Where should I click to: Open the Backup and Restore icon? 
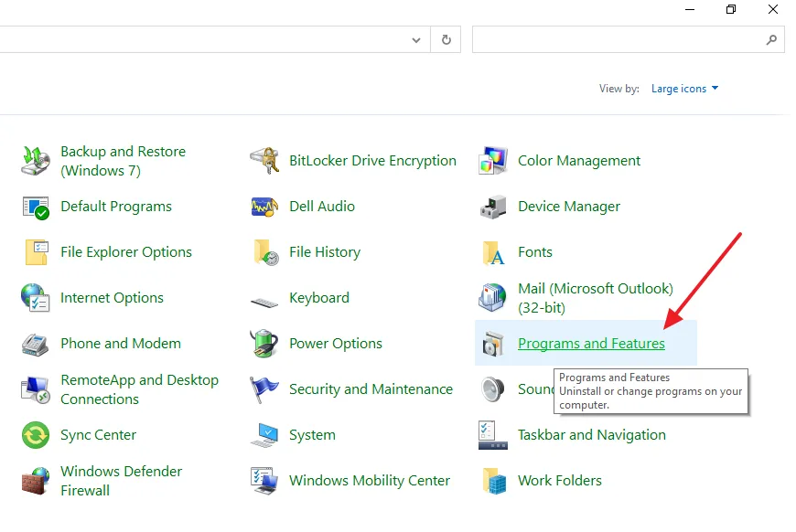(36, 161)
